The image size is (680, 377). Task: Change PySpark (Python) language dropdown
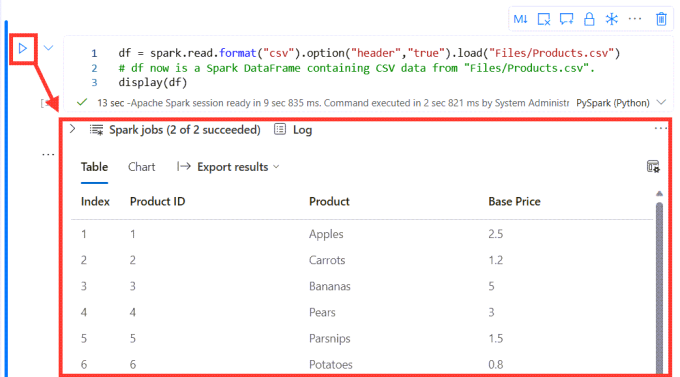pyautogui.click(x=621, y=103)
